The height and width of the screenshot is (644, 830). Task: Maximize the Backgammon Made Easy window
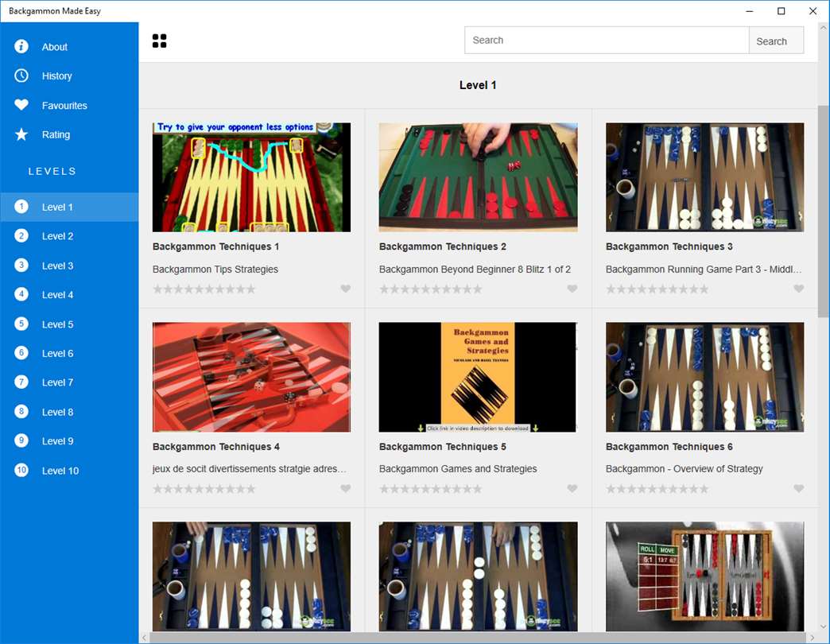click(781, 11)
